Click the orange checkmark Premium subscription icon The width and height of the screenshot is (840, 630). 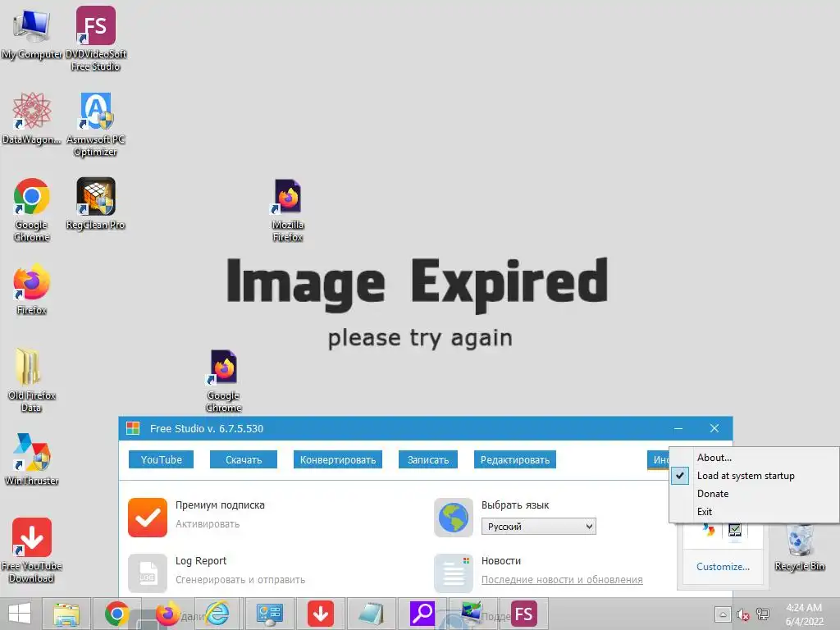point(148,517)
